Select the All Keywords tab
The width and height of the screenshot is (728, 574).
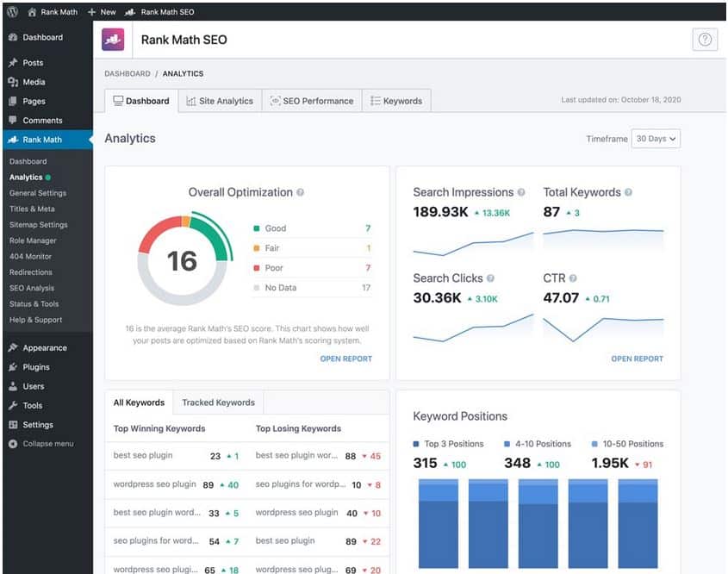pos(139,402)
